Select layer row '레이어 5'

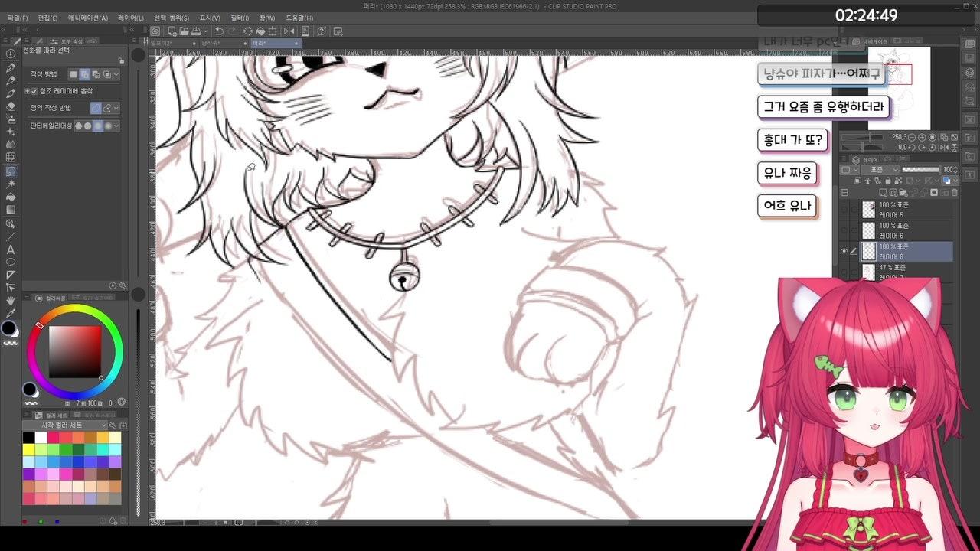(906, 210)
